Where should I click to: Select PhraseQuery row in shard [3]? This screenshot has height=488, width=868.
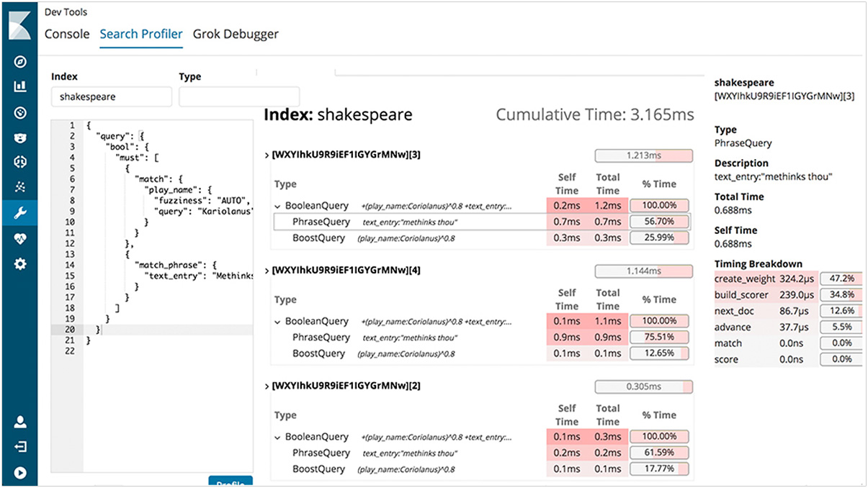481,222
